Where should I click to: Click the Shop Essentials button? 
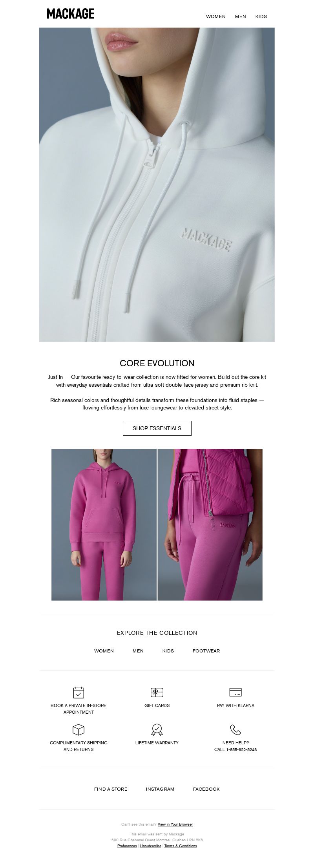pyautogui.click(x=157, y=428)
